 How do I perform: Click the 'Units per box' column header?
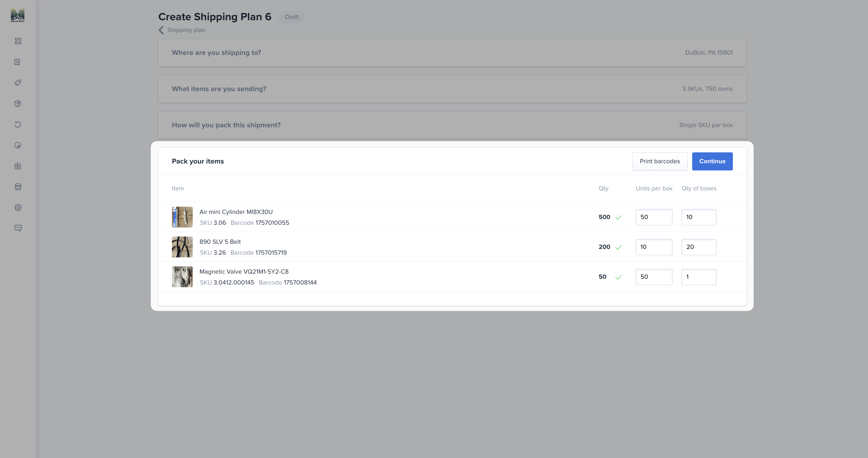pyautogui.click(x=654, y=188)
